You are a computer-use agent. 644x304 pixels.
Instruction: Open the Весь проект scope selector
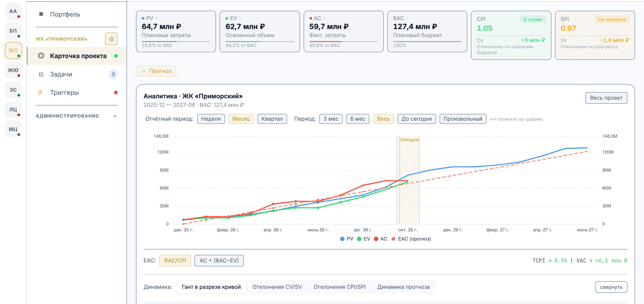tap(606, 98)
